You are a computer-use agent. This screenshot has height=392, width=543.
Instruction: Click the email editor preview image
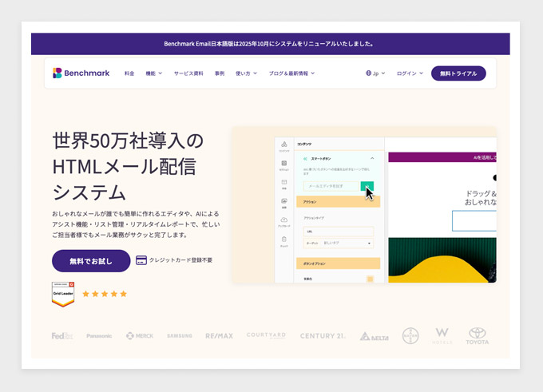363,205
